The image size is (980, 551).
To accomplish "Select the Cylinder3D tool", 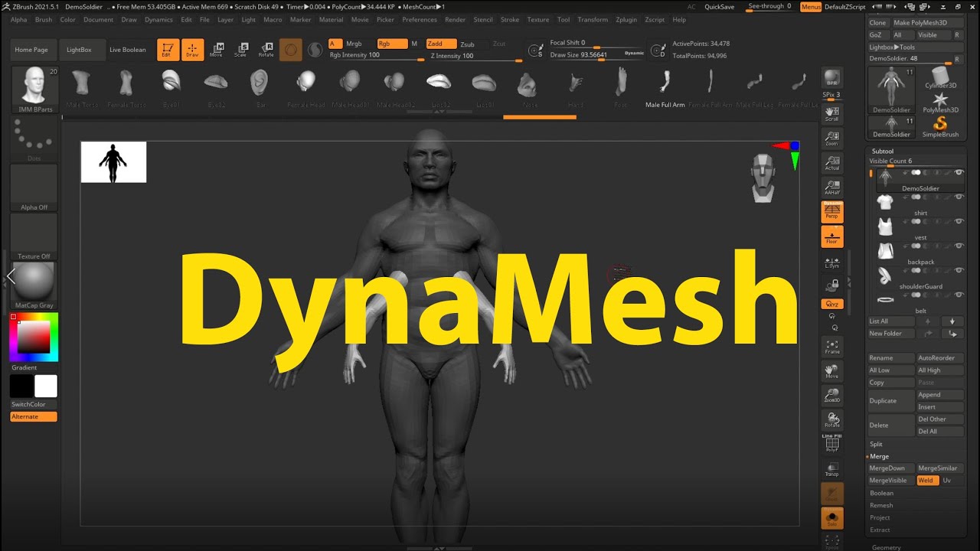I will 940,78.
